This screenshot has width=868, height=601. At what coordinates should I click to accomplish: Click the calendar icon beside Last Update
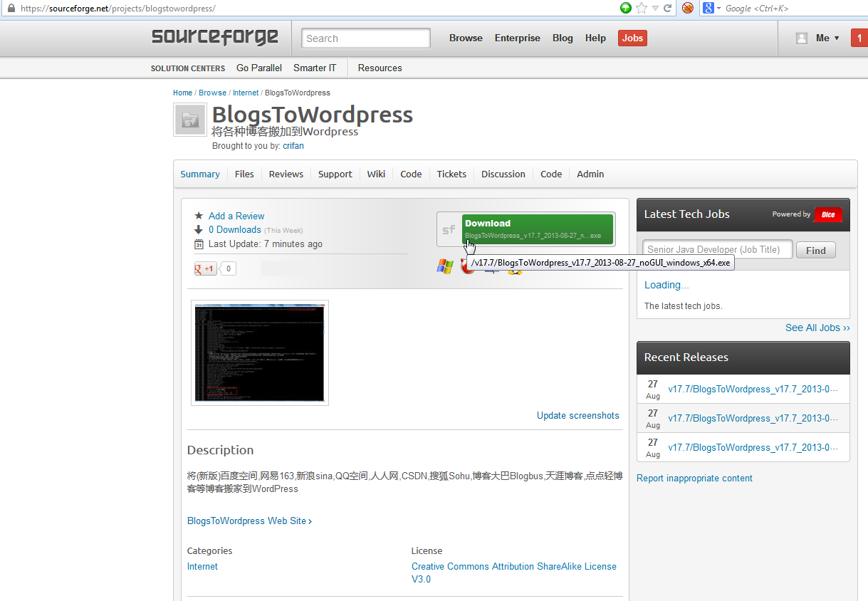click(199, 244)
